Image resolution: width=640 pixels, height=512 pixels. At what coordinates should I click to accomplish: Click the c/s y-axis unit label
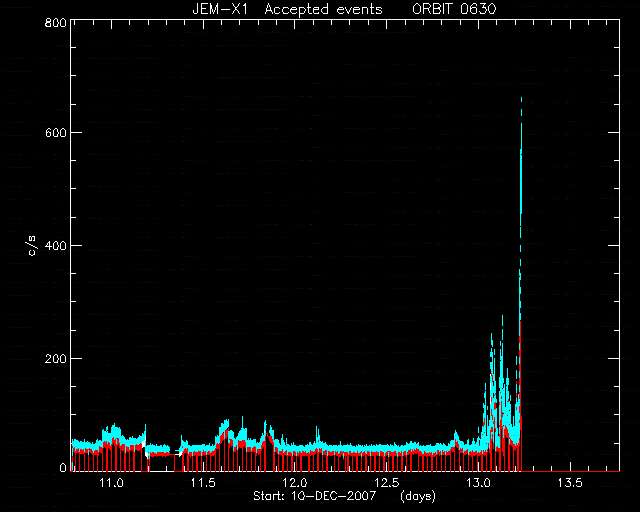click(x=33, y=246)
